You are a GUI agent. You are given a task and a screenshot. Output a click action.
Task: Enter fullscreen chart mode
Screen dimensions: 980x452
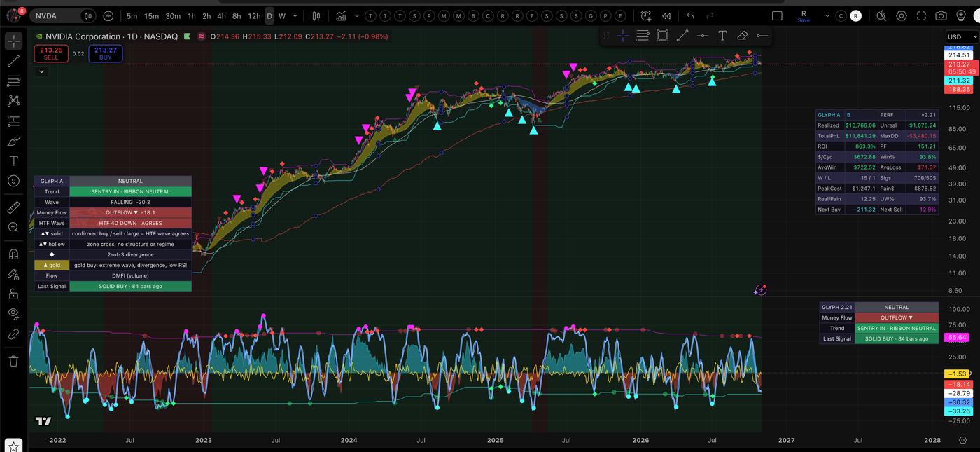tap(921, 15)
